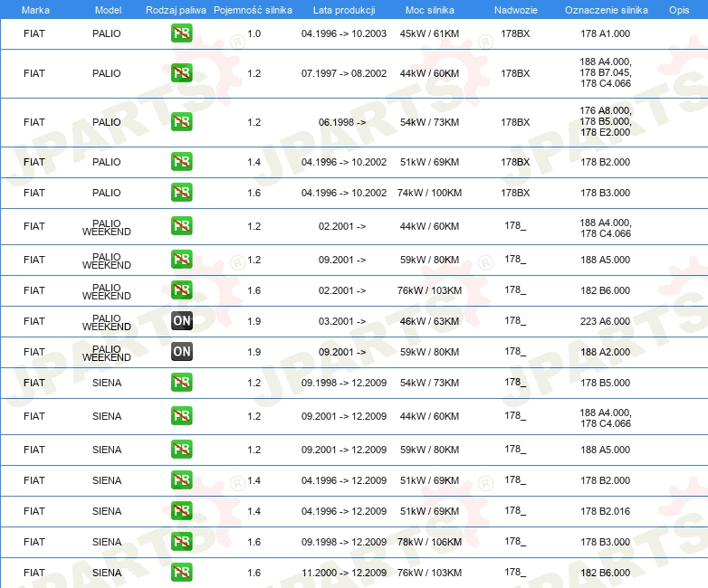Click power value 74kW / 100KM
This screenshot has height=588, width=708.
[x=429, y=193]
